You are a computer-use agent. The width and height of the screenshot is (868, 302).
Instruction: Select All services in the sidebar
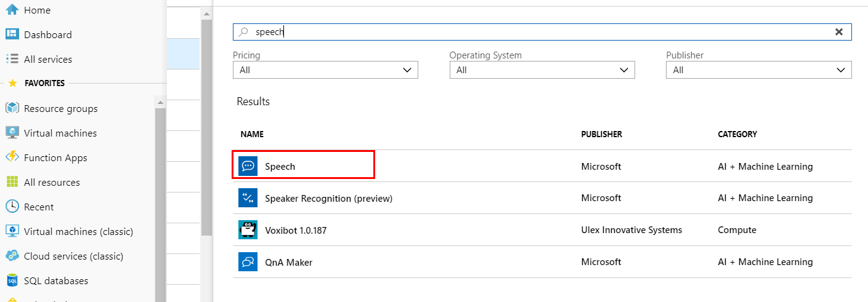(x=47, y=59)
